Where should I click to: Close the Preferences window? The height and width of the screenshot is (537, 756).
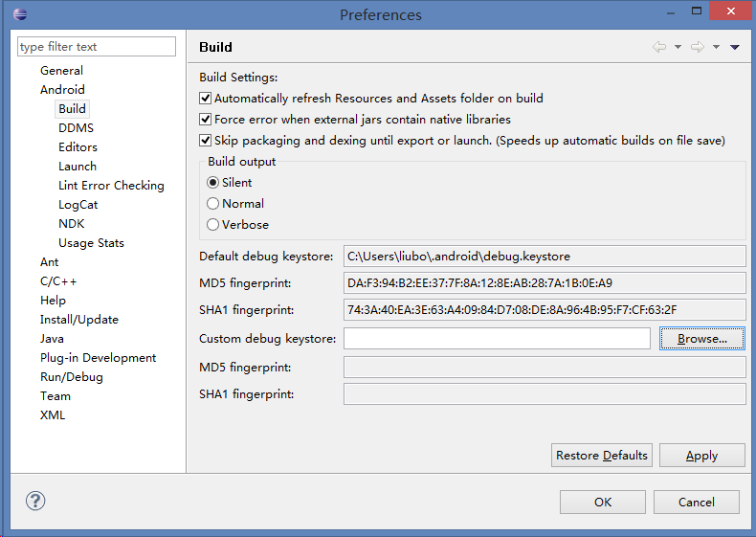tap(731, 11)
